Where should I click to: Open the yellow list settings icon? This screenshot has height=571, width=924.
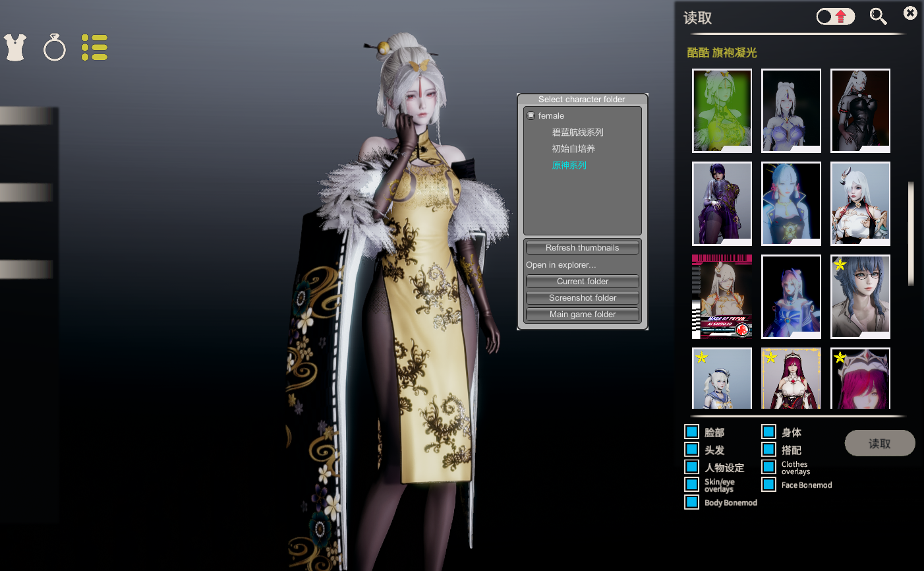(x=94, y=47)
